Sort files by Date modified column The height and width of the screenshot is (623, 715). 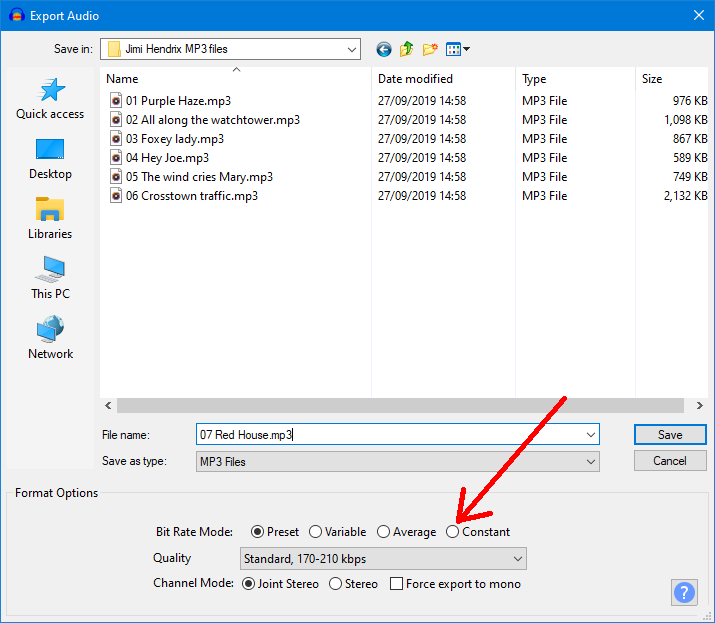(415, 79)
